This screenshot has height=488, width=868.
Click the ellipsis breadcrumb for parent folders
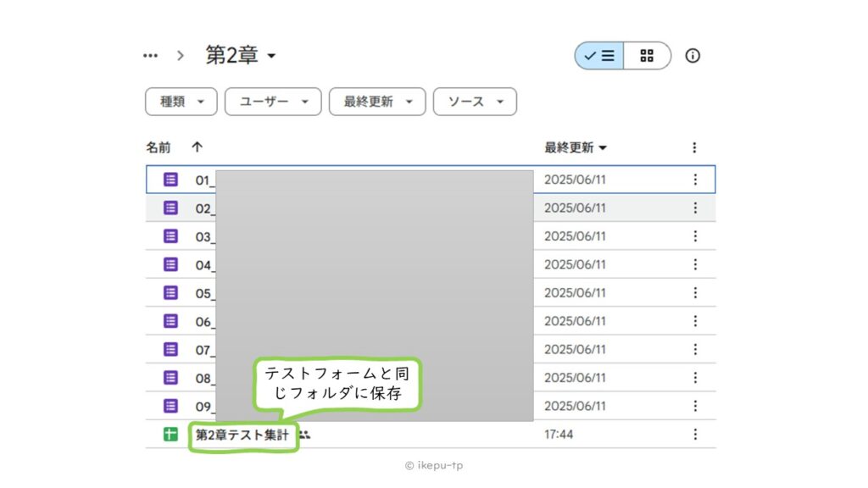click(151, 56)
